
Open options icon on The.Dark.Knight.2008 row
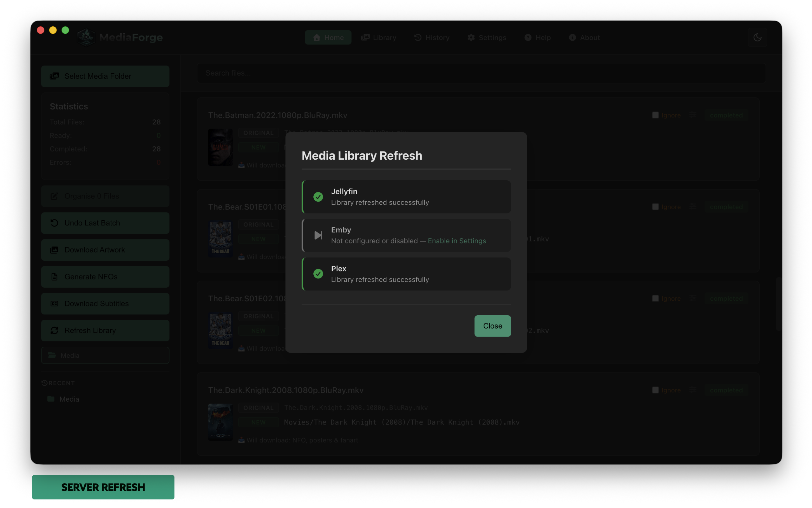coord(692,390)
